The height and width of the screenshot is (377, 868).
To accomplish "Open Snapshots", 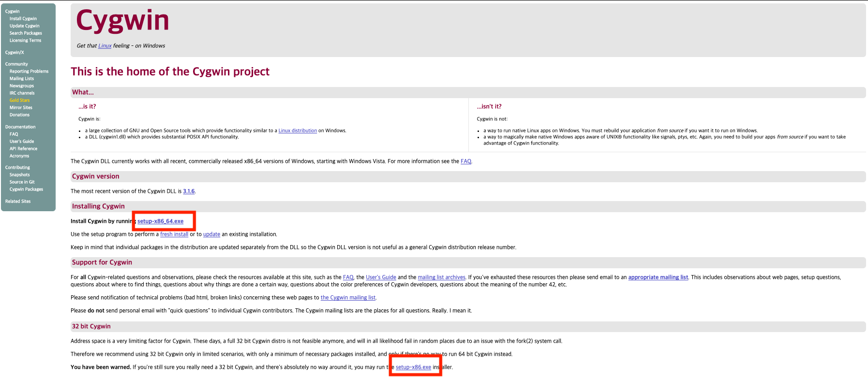I will tap(19, 174).
